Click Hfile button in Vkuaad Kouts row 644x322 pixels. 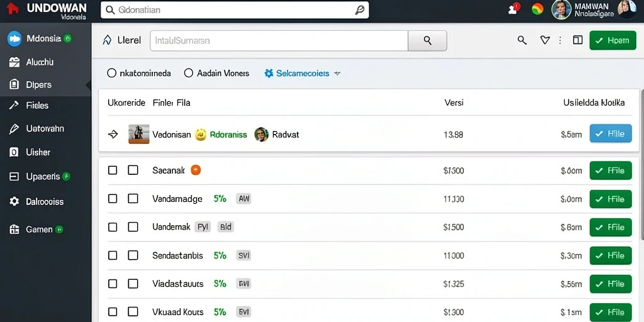click(x=611, y=312)
